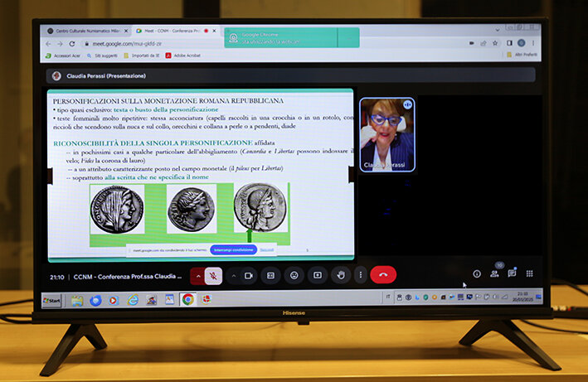Expand microphone audio settings arrow
Viewport: 588px width, 382px height.
click(x=198, y=275)
